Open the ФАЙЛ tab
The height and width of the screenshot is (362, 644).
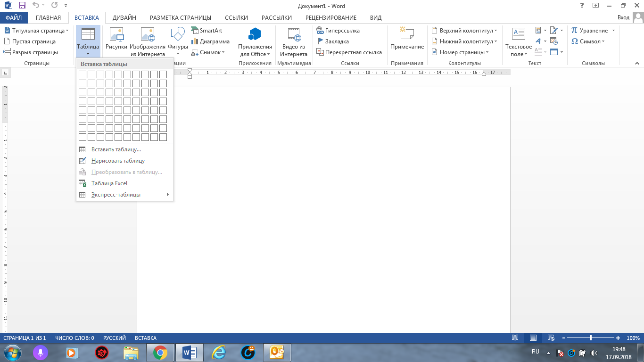pyautogui.click(x=14, y=18)
